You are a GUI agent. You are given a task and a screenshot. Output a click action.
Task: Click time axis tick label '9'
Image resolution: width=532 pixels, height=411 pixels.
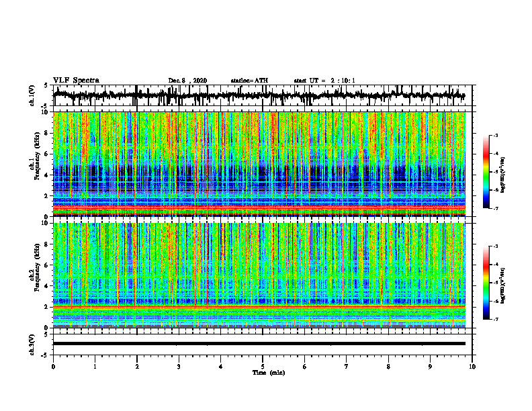pos(430,367)
